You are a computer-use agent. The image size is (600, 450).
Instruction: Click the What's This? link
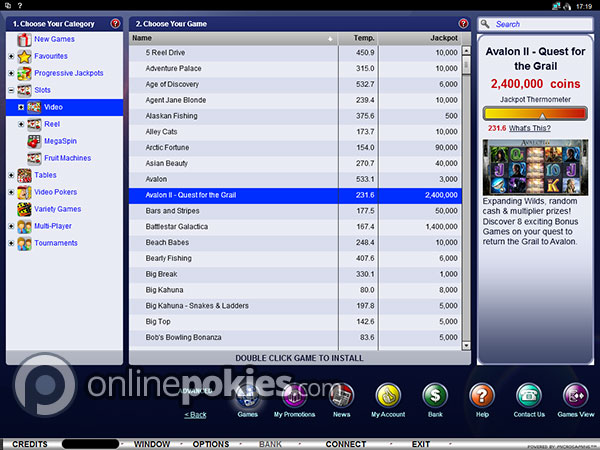click(530, 128)
